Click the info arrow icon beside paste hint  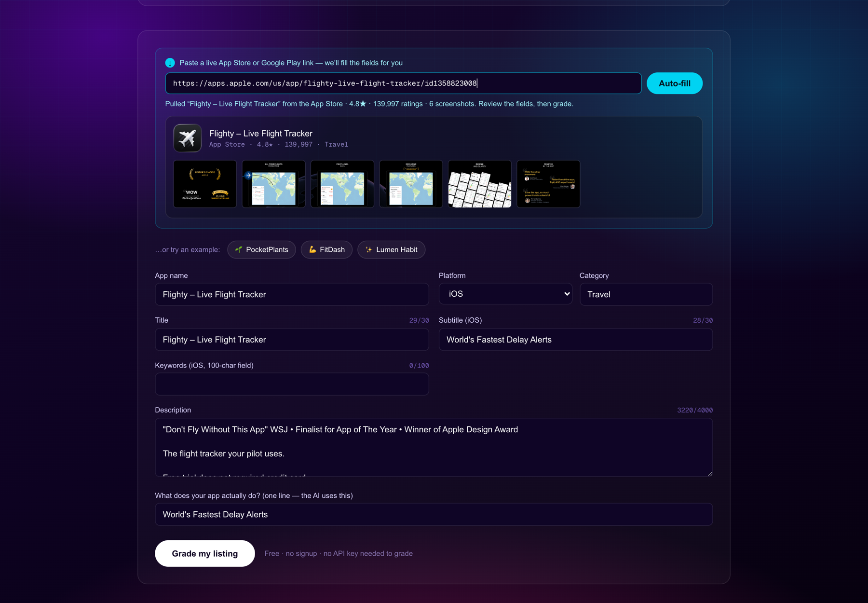pyautogui.click(x=170, y=63)
